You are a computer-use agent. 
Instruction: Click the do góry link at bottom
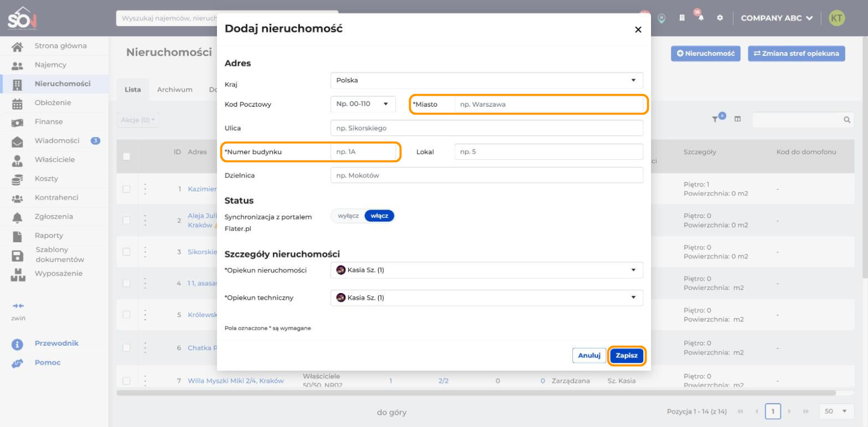tap(391, 412)
